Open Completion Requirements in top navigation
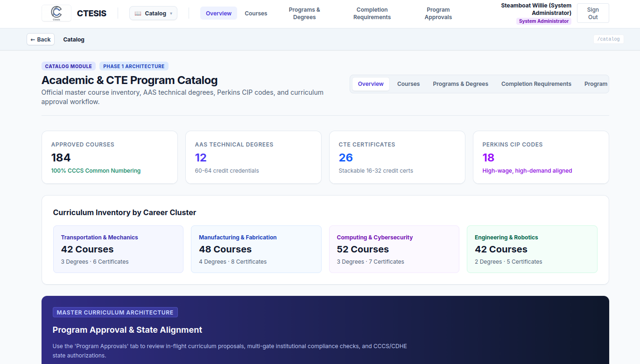This screenshot has width=640, height=364. point(372,14)
